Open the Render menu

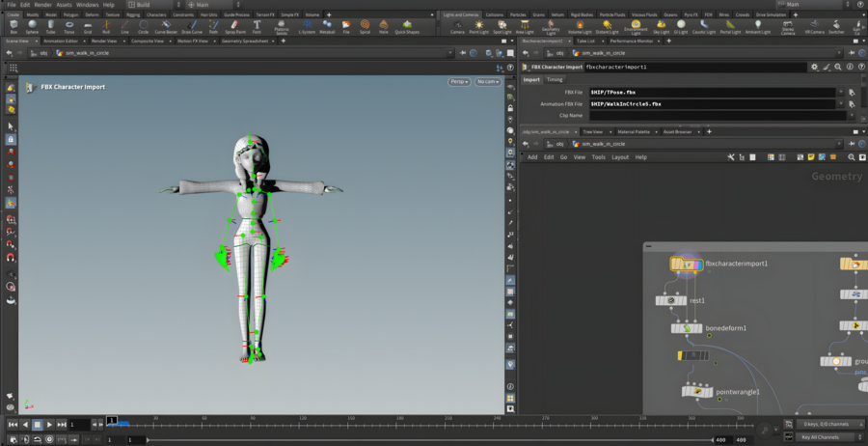(43, 5)
